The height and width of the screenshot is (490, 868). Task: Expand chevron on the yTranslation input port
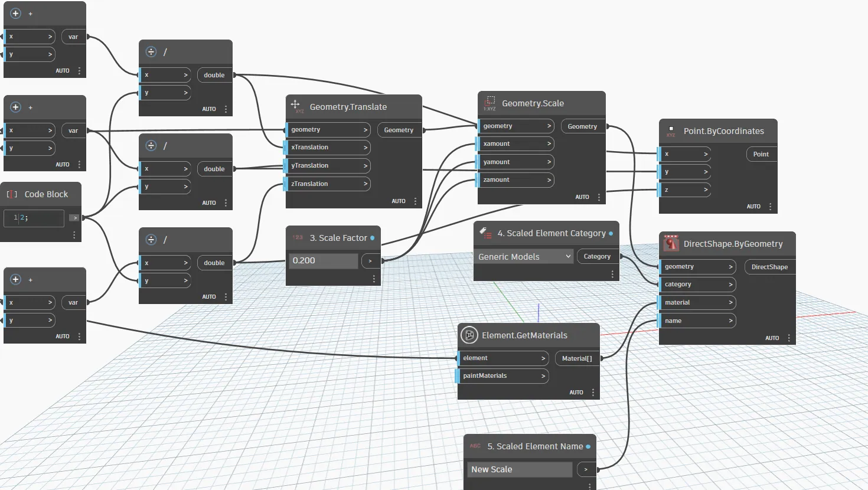[366, 166]
